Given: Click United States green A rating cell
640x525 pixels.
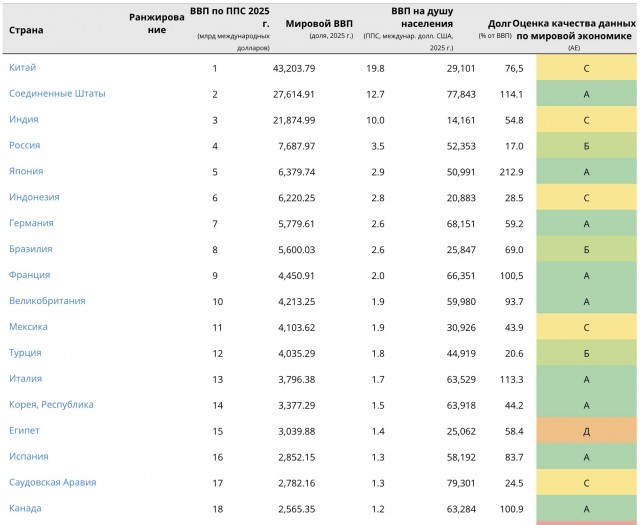Looking at the screenshot, I should click(x=586, y=94).
